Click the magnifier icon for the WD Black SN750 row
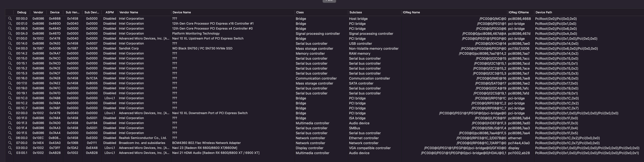Image resolution: width=644 pixels, height=162 pixels. (10, 48)
